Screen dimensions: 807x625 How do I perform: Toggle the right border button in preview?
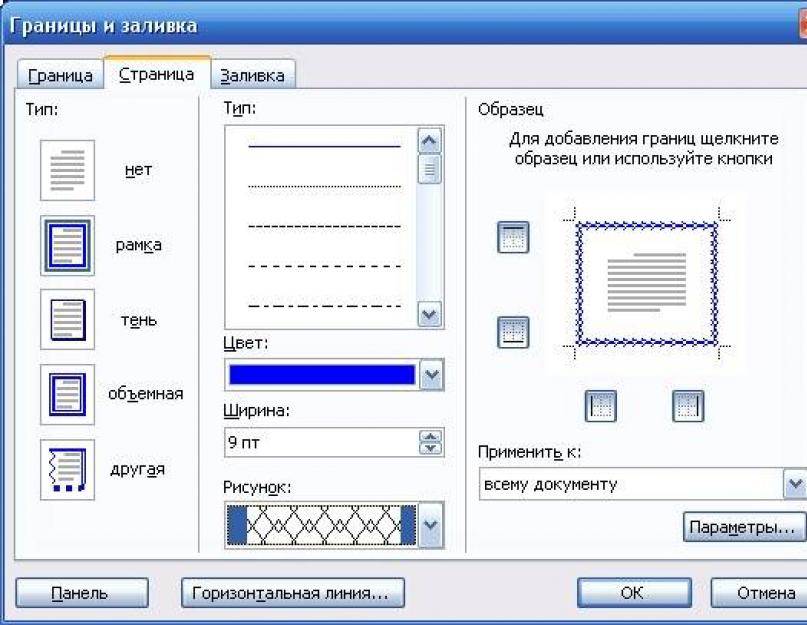click(x=688, y=406)
